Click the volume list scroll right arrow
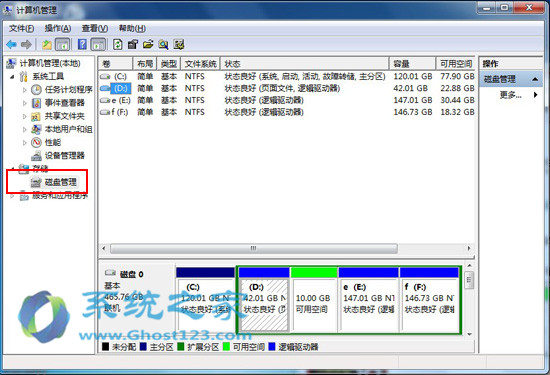The image size is (550, 375). click(x=469, y=248)
